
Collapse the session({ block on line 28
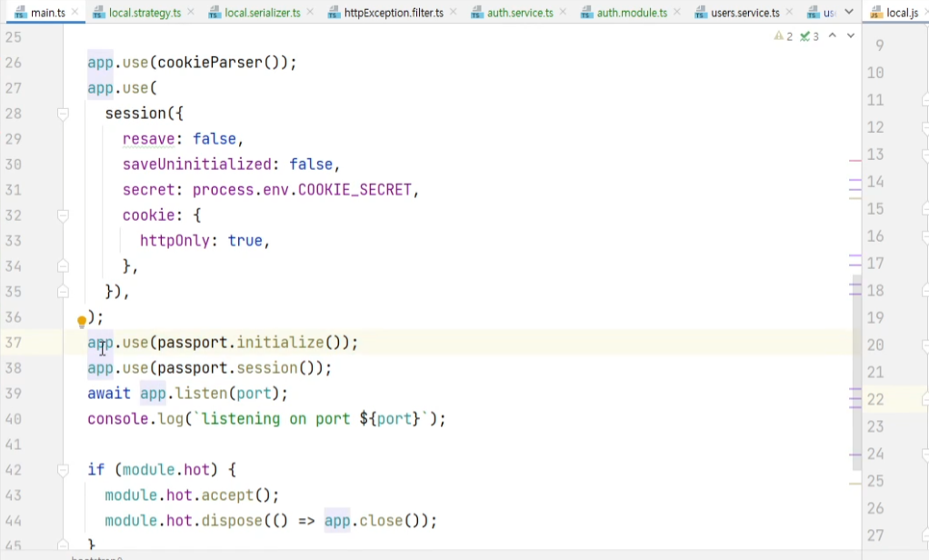click(x=63, y=114)
